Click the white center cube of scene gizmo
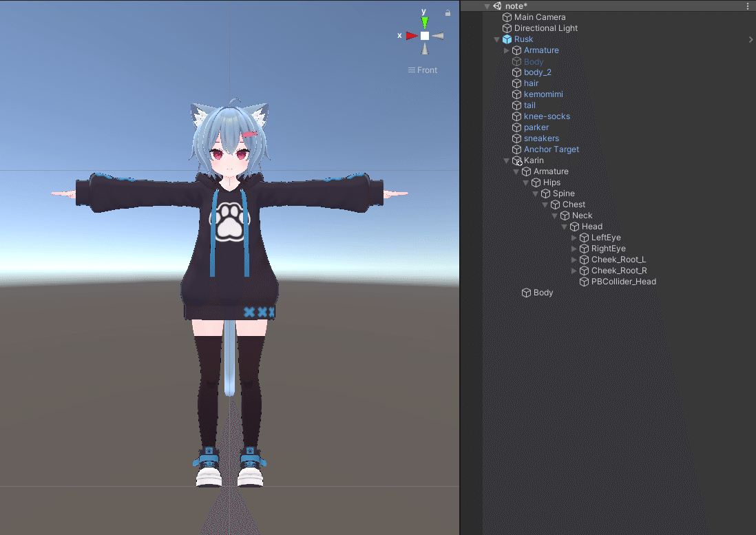Image resolution: width=756 pixels, height=535 pixels. pos(425,36)
